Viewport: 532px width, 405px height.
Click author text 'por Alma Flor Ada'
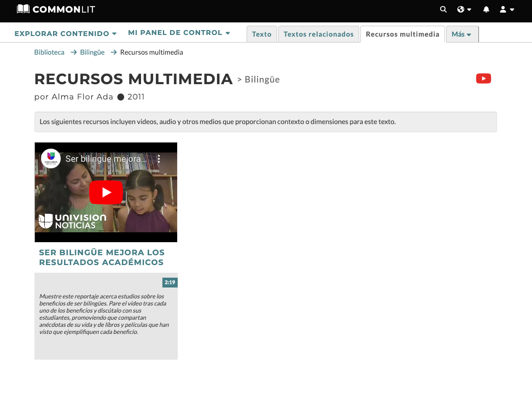pyautogui.click(x=74, y=97)
